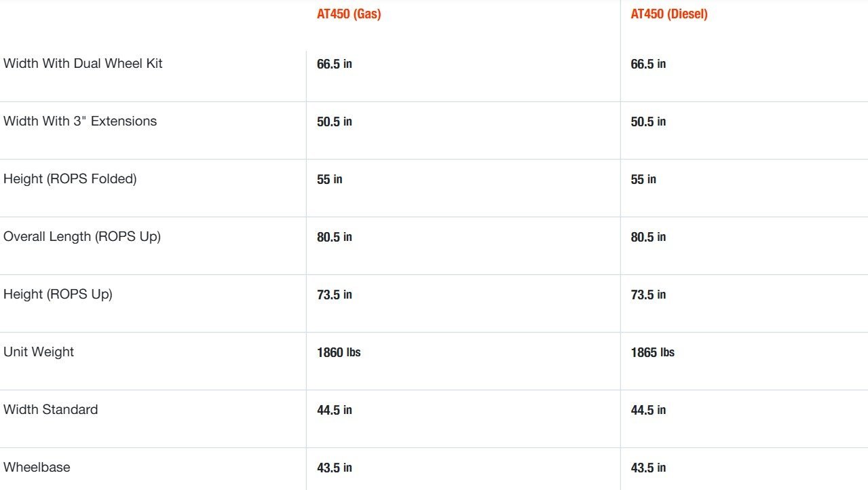Select the Height (ROPS Folded) row label

coord(70,179)
